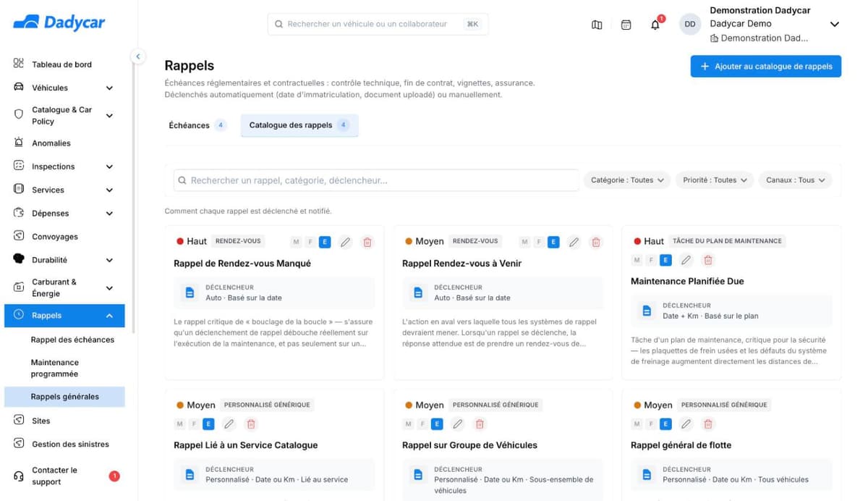Click the Convoyages sidebar icon
The width and height of the screenshot is (868, 501).
19,236
